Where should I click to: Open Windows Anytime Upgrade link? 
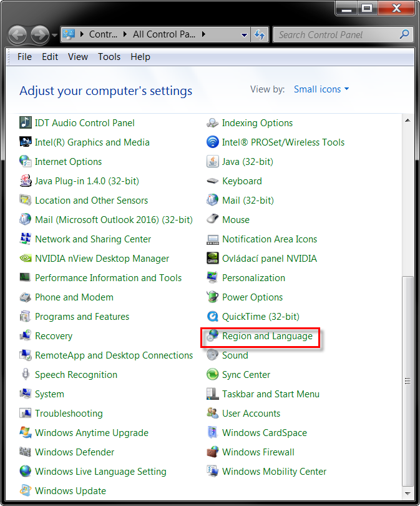92,433
